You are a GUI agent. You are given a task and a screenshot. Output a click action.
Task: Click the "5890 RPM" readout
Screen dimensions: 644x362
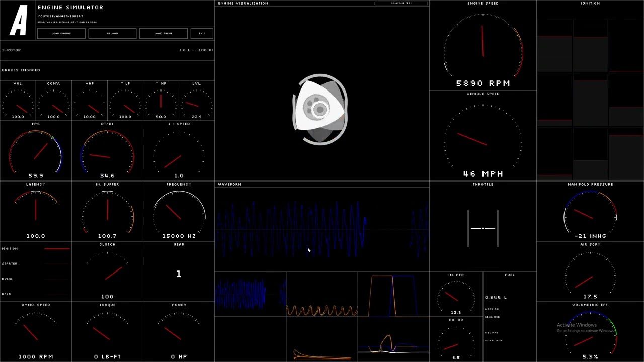coord(483,83)
